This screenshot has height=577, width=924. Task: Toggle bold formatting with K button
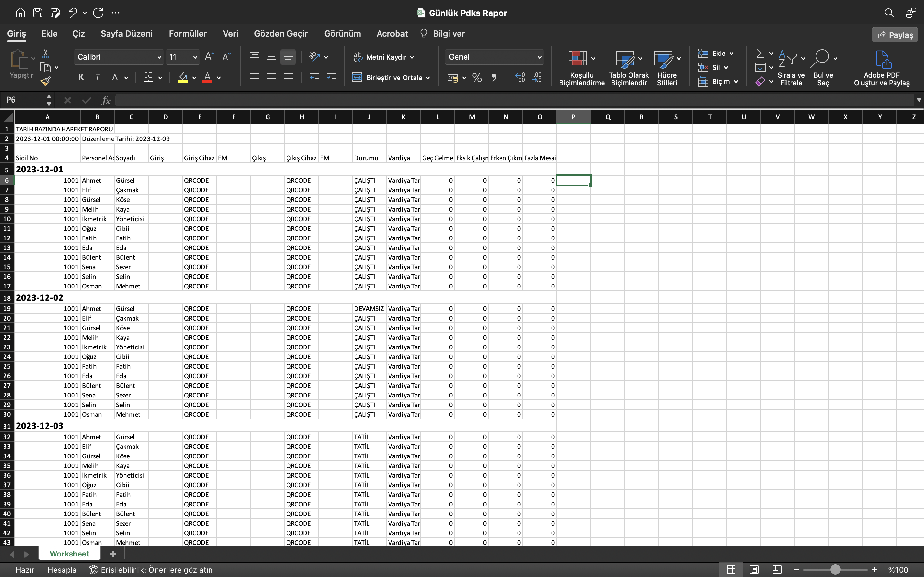coord(81,78)
